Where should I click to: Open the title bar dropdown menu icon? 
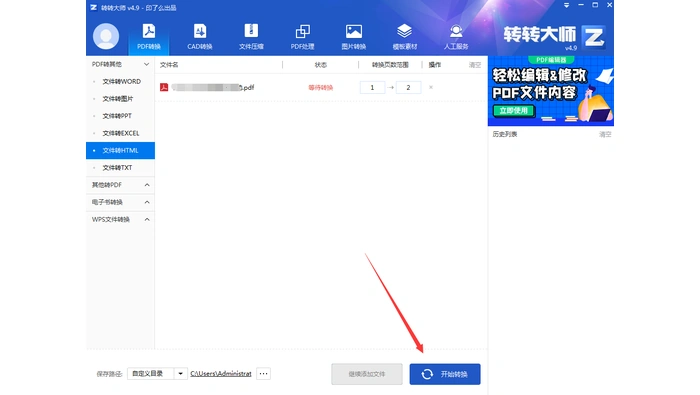point(566,5)
